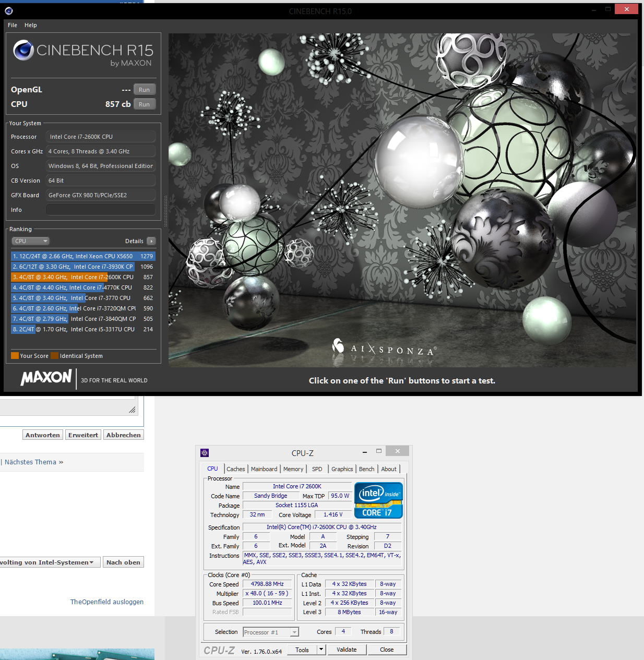Select the i7-3770 ranking row
644x660 pixels.
click(x=83, y=298)
